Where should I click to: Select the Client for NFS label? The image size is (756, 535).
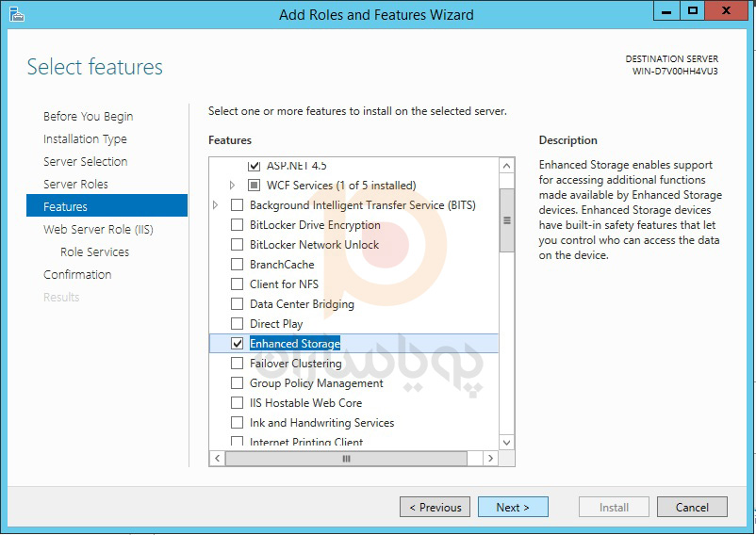(284, 284)
